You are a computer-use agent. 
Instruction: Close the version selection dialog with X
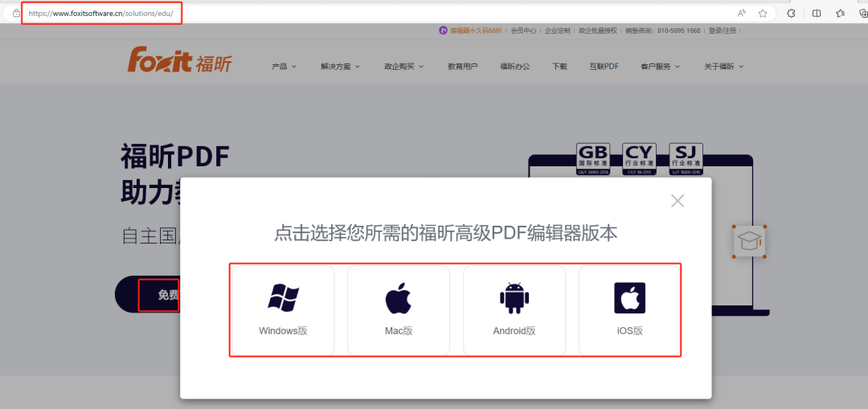point(678,201)
